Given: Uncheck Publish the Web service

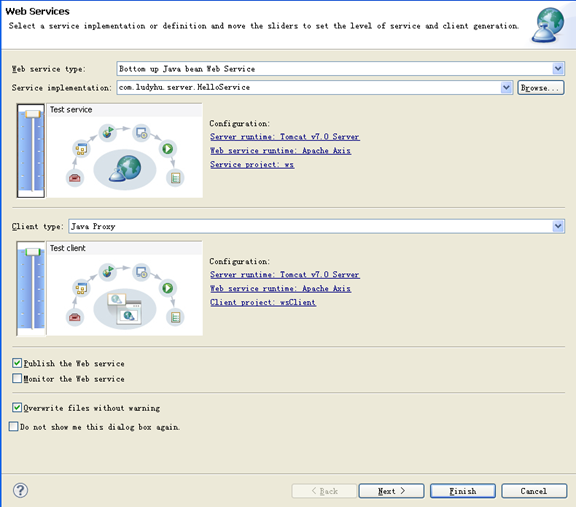Looking at the screenshot, I should click(x=17, y=363).
